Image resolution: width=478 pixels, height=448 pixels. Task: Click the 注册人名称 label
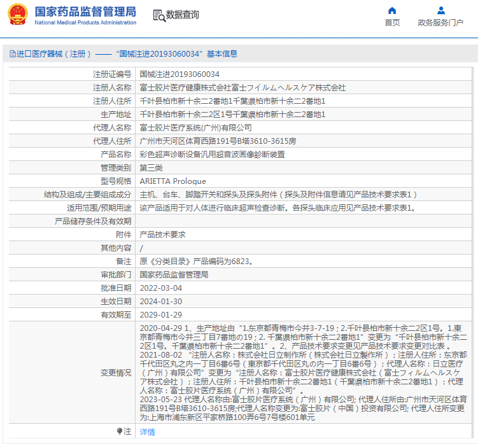point(112,88)
